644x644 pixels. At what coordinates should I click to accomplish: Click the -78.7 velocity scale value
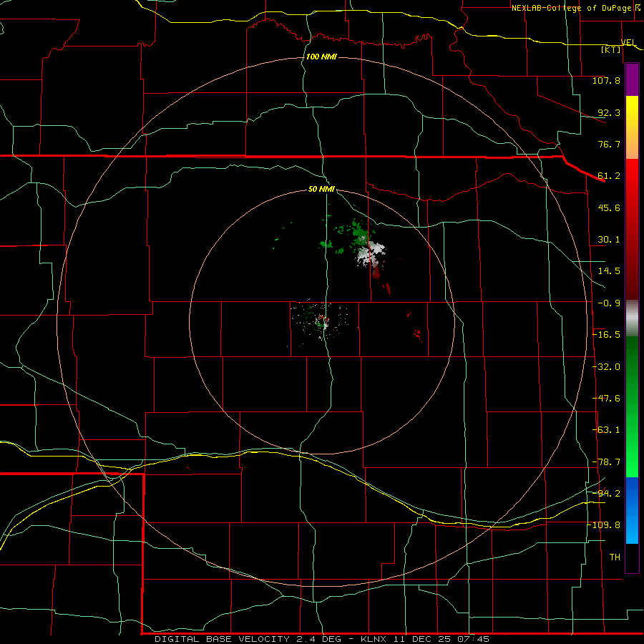607,462
